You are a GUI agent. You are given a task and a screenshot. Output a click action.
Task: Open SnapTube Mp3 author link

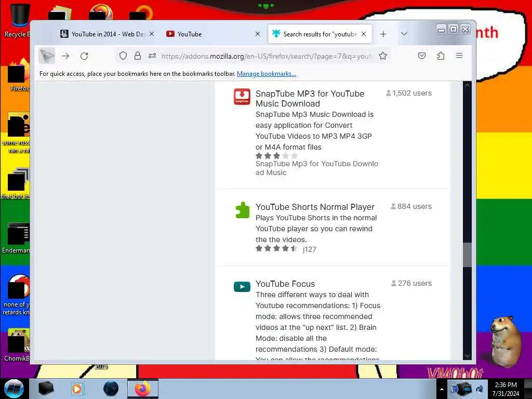click(316, 168)
